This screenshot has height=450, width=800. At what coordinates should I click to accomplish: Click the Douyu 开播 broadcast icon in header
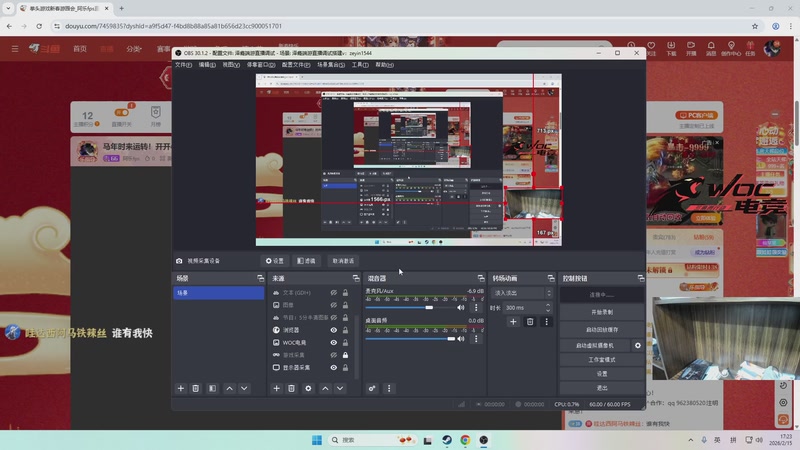(691, 48)
